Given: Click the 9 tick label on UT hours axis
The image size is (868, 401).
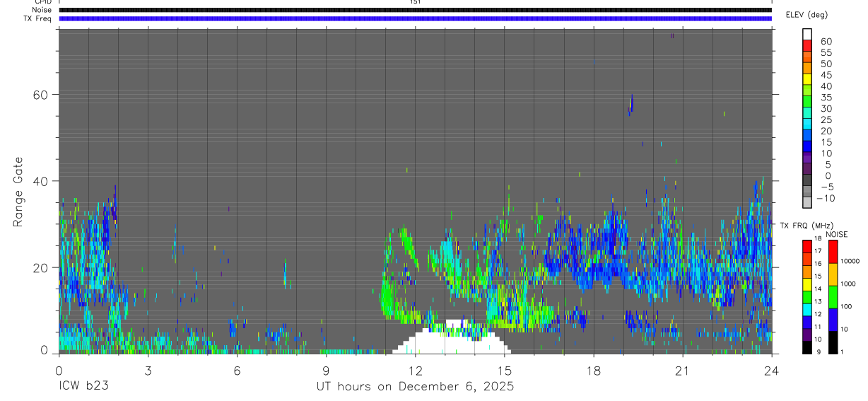Looking at the screenshot, I should tap(326, 370).
